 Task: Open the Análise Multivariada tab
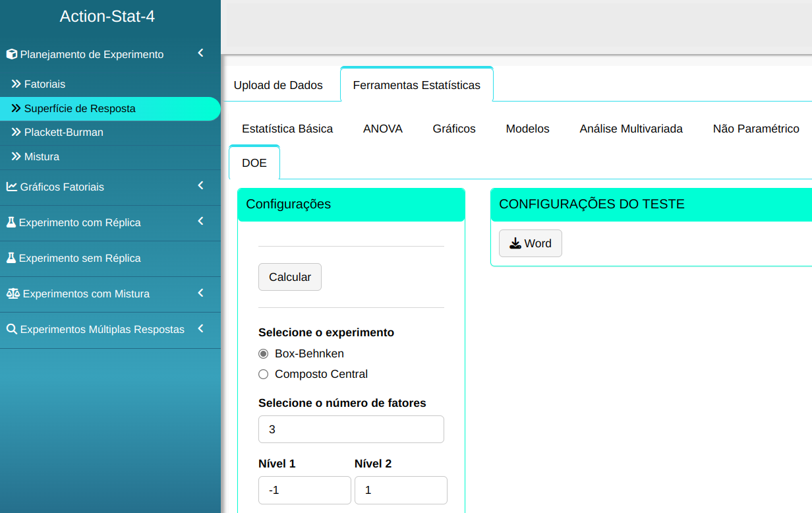(631, 129)
